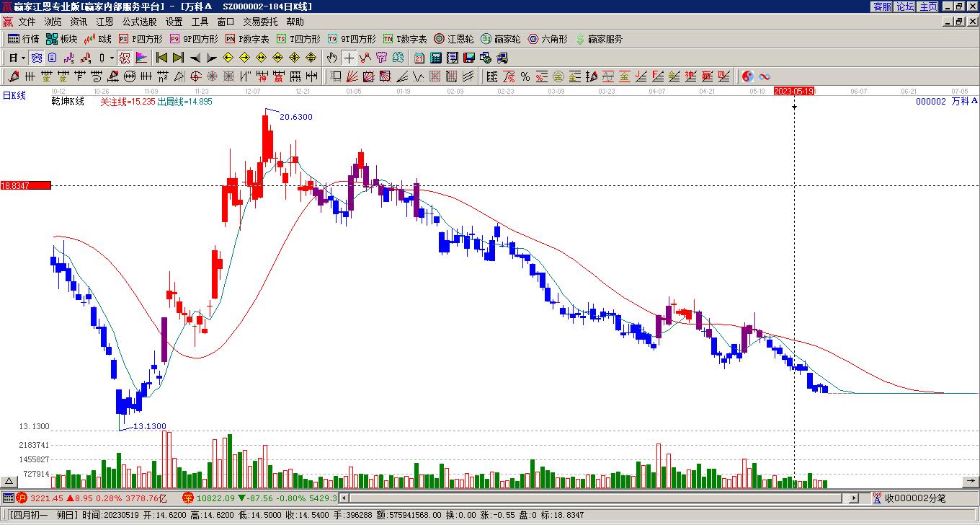This screenshot has height=525, width=980.
Task: Open the T四方形 tool
Action: tap(298, 39)
